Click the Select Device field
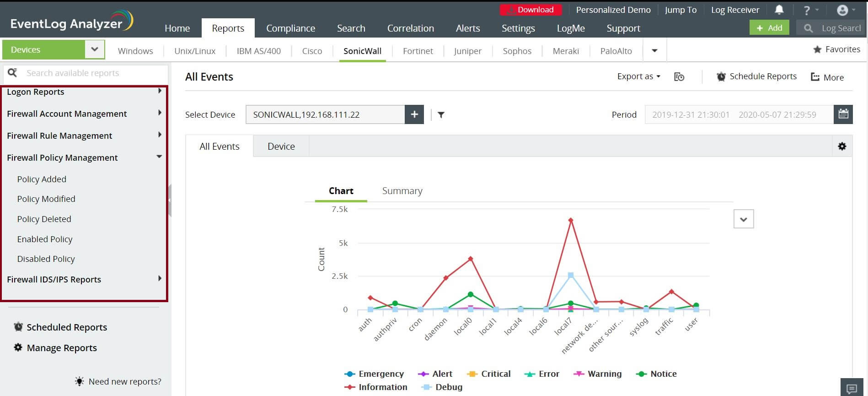The height and width of the screenshot is (396, 868). pyautogui.click(x=325, y=114)
